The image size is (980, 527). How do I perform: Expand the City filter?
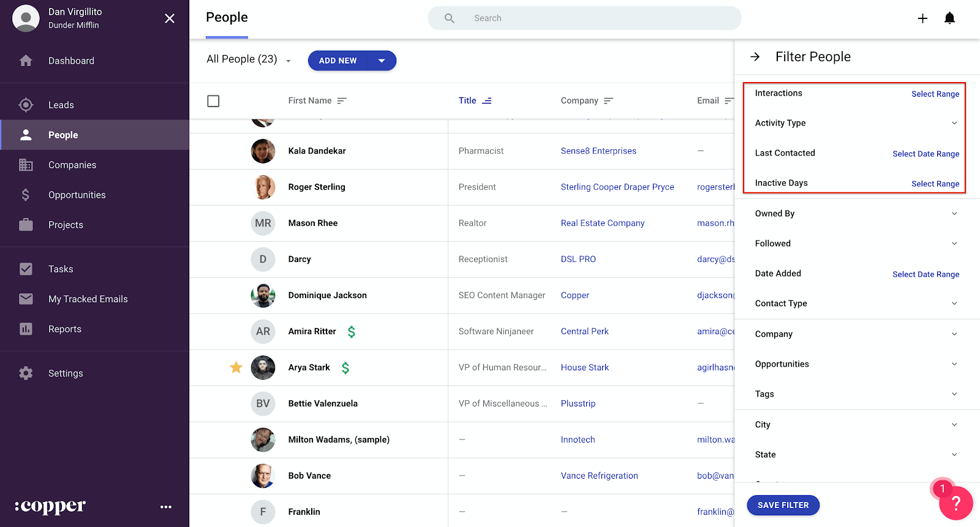(954, 425)
